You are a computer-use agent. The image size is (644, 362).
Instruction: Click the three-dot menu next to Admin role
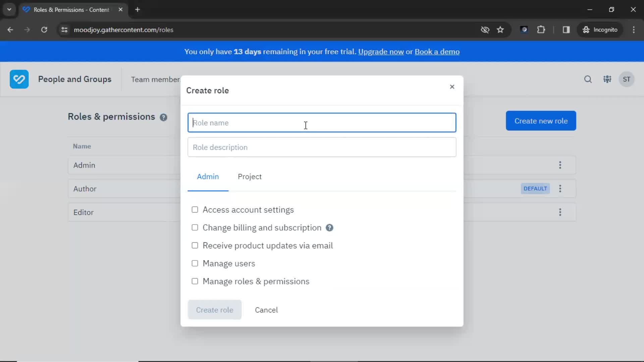click(560, 165)
